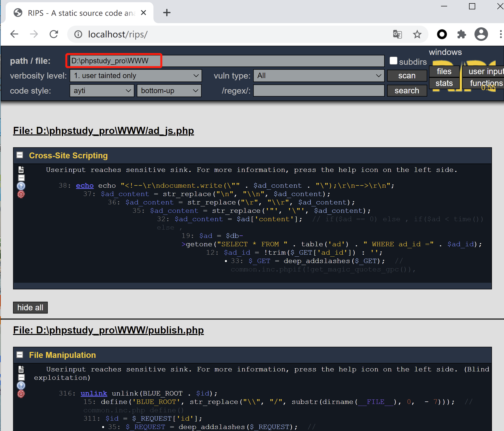Follow the echo sink link on line 38
Screen dimensions: 504x431
coord(84,185)
